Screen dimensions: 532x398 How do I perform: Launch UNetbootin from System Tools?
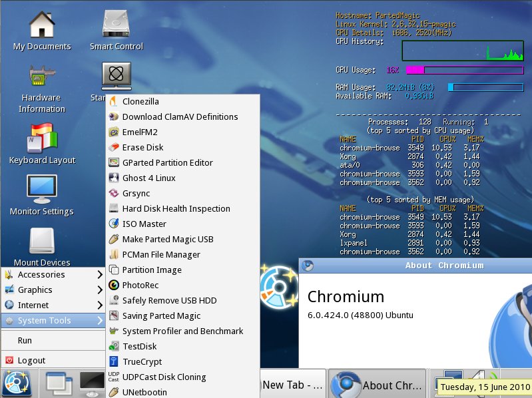(183, 392)
